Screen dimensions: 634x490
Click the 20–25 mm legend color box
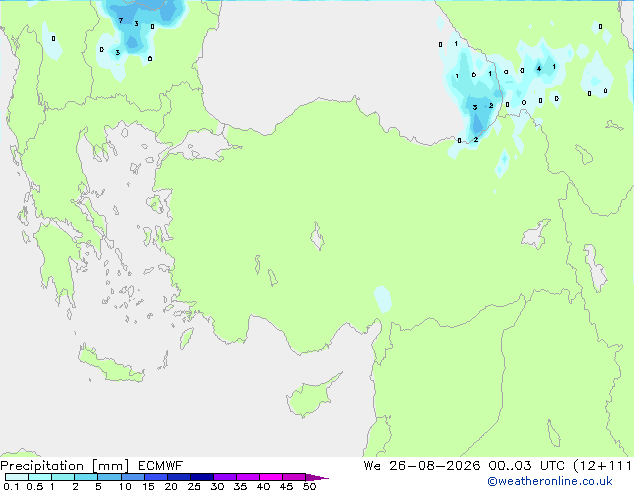click(x=179, y=477)
